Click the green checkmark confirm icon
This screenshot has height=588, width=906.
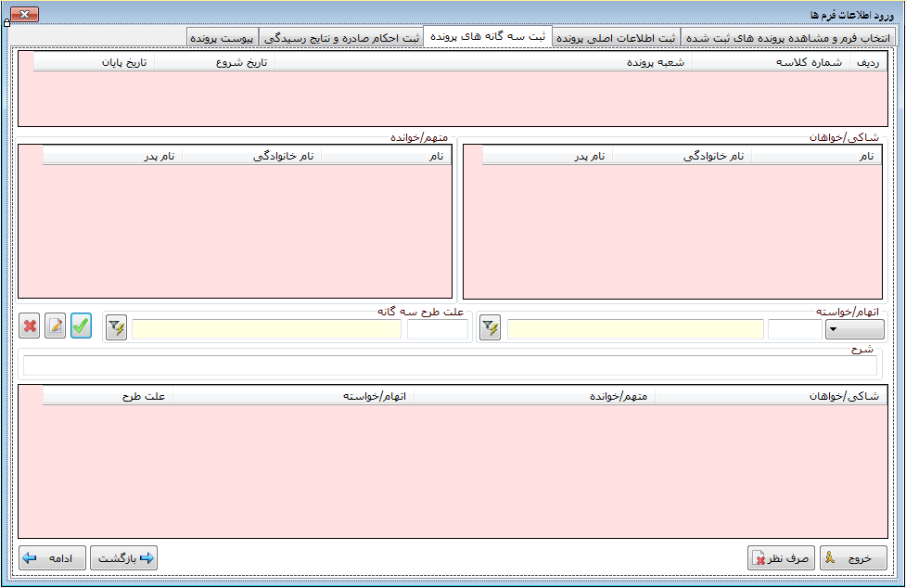pos(82,326)
